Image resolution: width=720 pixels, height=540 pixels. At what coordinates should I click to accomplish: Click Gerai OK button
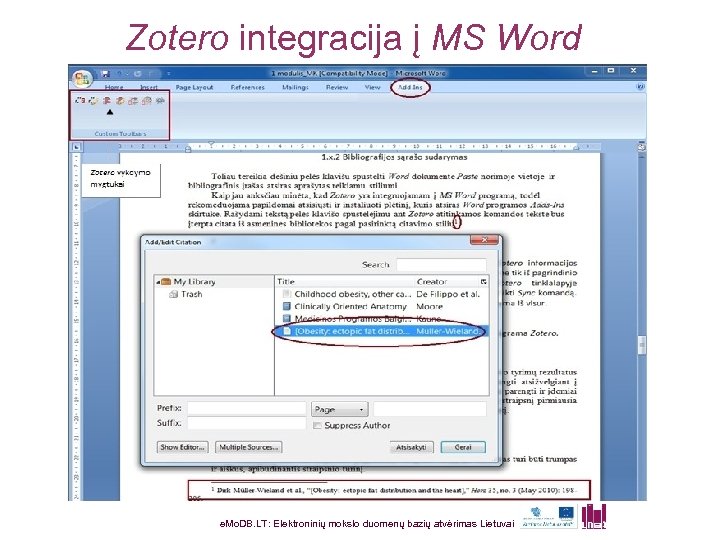point(463,447)
